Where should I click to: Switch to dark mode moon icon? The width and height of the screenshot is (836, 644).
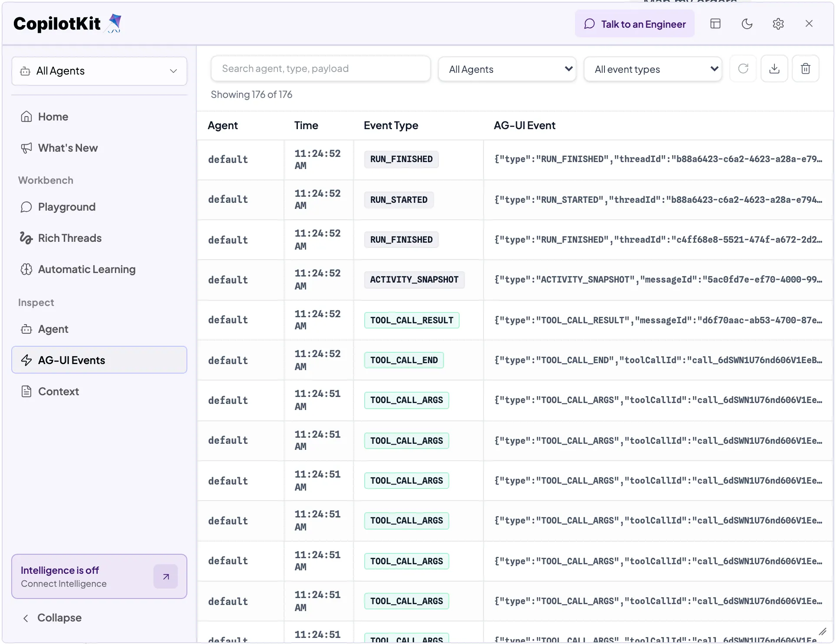[747, 24]
